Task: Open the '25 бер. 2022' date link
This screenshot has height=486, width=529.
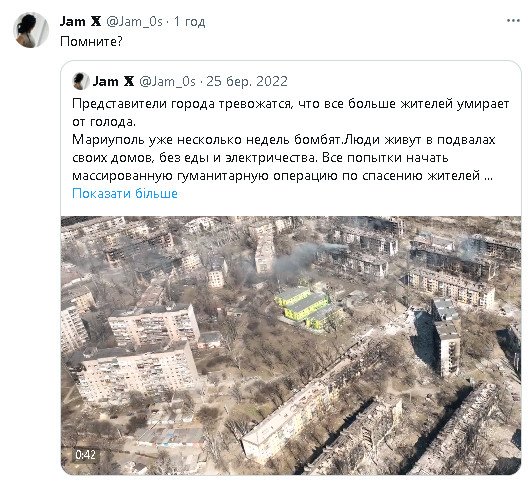Action: click(x=247, y=81)
